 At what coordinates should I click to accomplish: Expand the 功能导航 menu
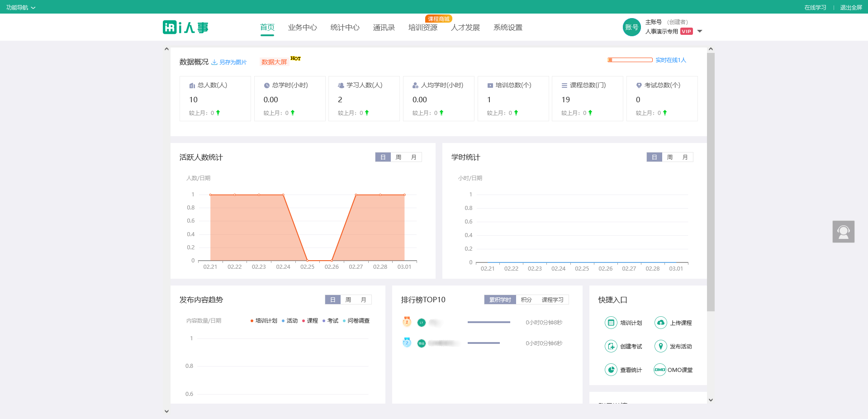click(x=20, y=7)
